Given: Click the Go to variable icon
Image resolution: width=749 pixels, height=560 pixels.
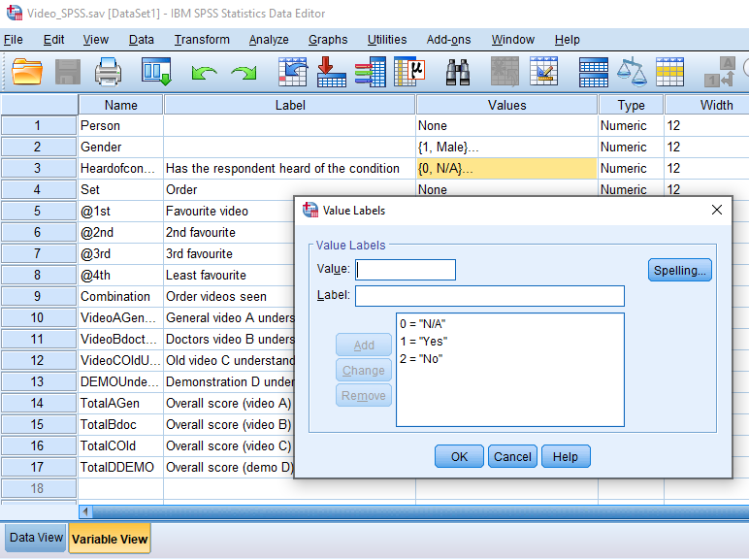Looking at the screenshot, I should click(332, 72).
